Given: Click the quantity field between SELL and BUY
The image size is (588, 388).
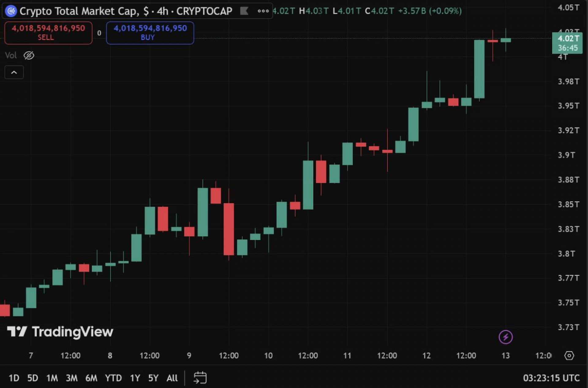Looking at the screenshot, I should click(99, 33).
